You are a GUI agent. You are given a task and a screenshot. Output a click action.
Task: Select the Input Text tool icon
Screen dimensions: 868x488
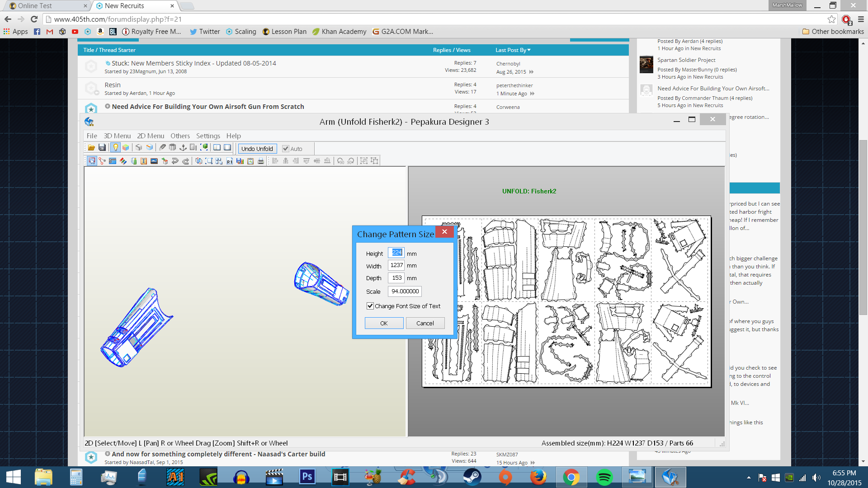(x=144, y=161)
